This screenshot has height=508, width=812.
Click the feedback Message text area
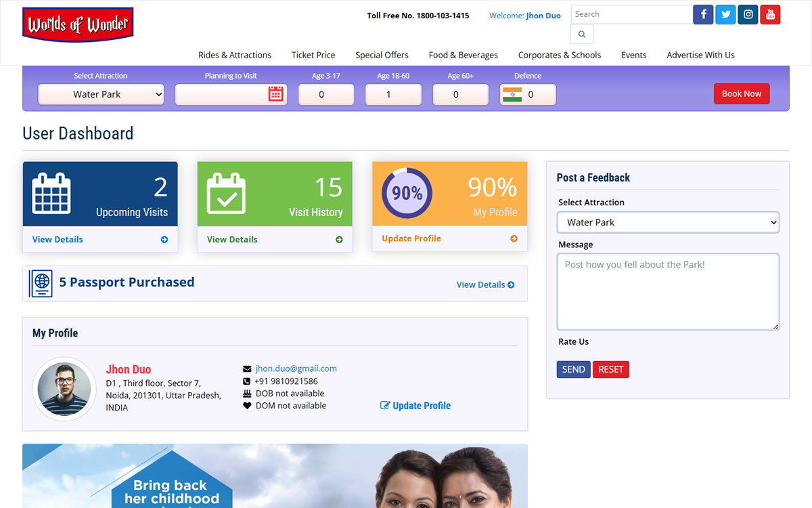(668, 292)
